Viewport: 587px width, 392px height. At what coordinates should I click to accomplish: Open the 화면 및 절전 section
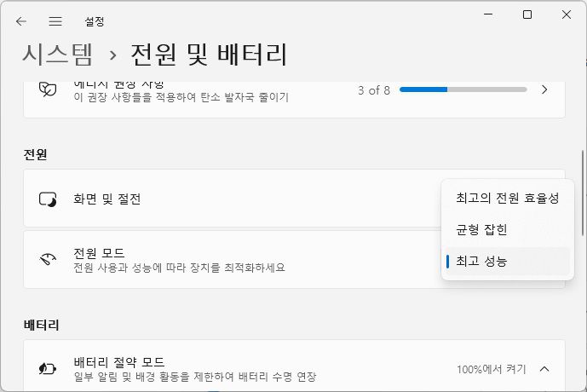point(232,198)
